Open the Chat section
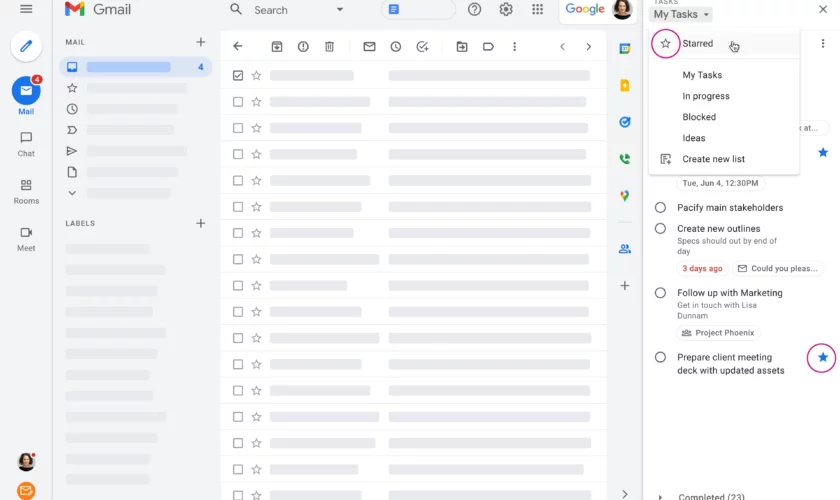 click(26, 144)
